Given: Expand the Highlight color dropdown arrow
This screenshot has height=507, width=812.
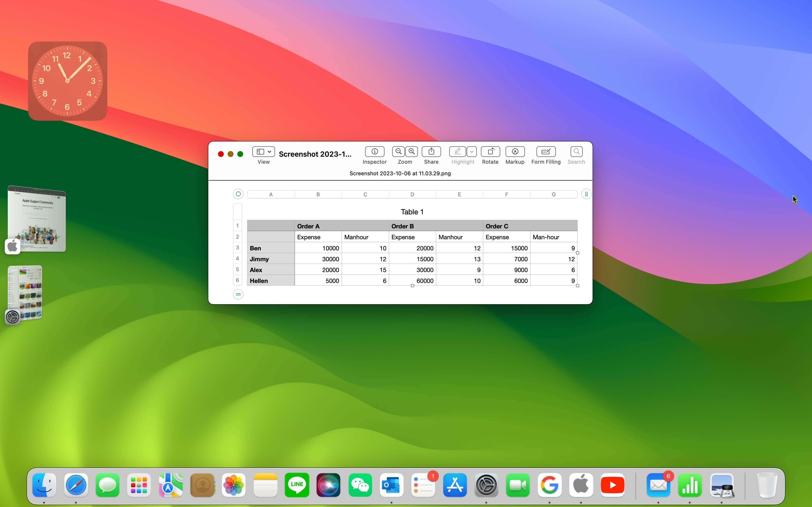Looking at the screenshot, I should point(471,152).
